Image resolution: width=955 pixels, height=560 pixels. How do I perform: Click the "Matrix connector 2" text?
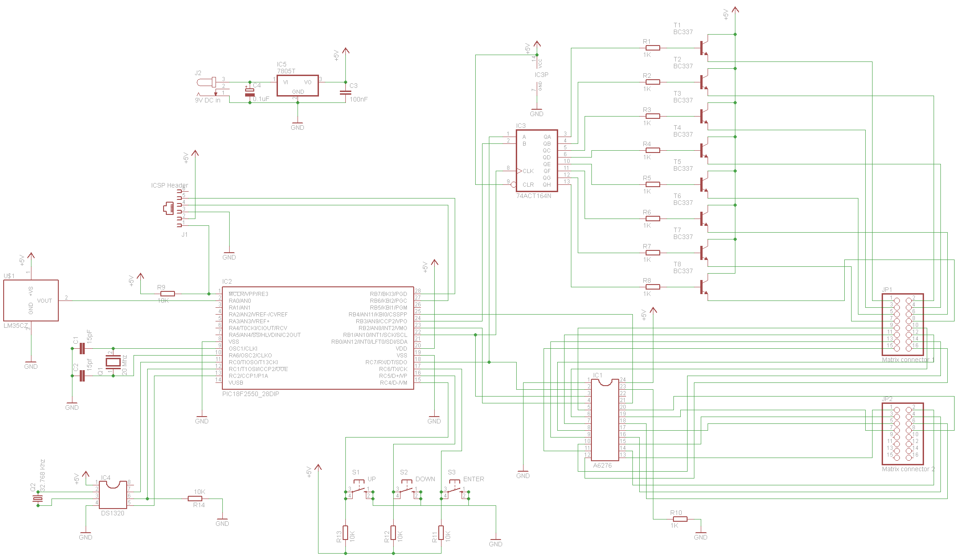[x=908, y=469]
